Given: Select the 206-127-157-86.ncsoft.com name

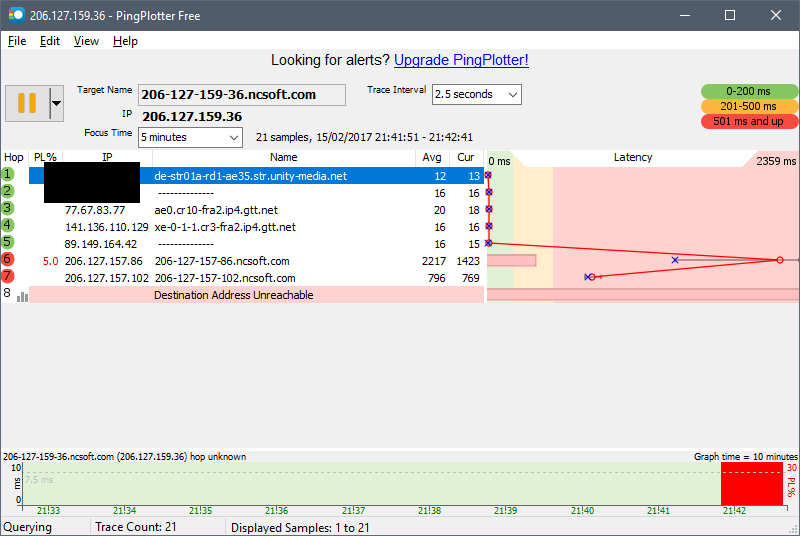Looking at the screenshot, I should click(x=222, y=261).
